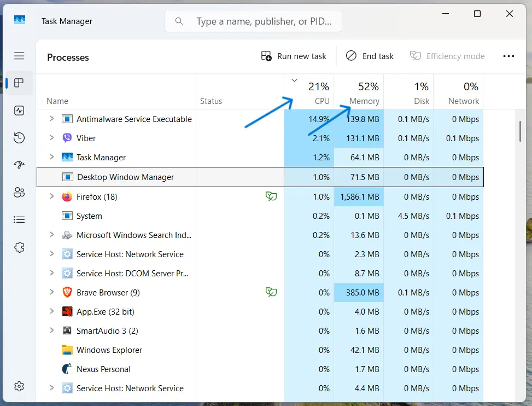Click System disk value 4.5 MB/s
This screenshot has height=406, width=532.
click(x=413, y=216)
